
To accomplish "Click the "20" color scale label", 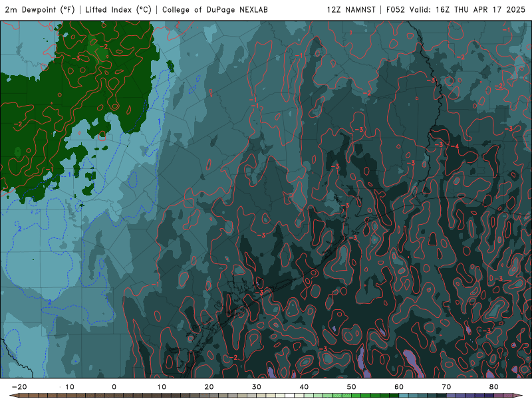I will point(209,387).
